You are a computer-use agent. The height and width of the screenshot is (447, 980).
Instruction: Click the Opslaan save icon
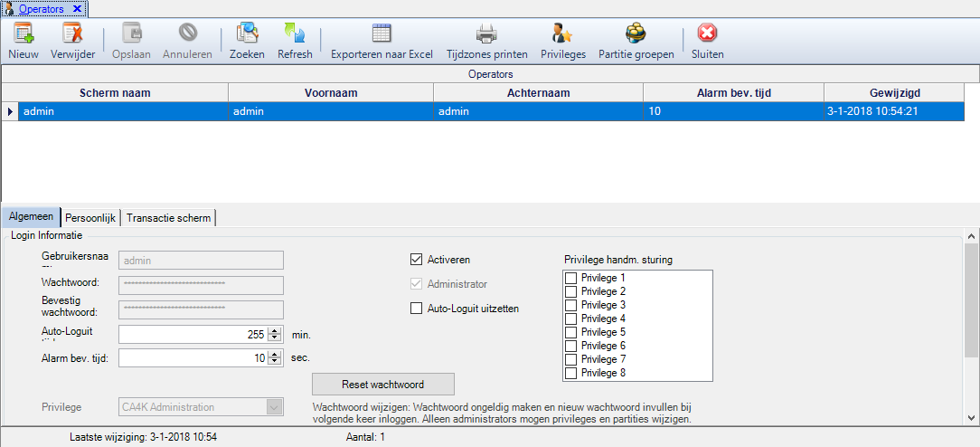[131, 33]
